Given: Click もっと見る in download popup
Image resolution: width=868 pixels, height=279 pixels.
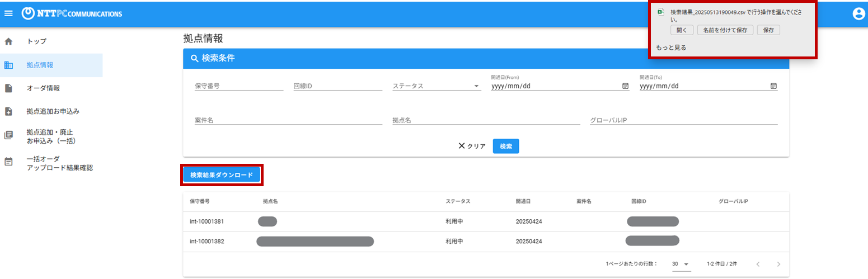Looking at the screenshot, I should pyautogui.click(x=671, y=48).
